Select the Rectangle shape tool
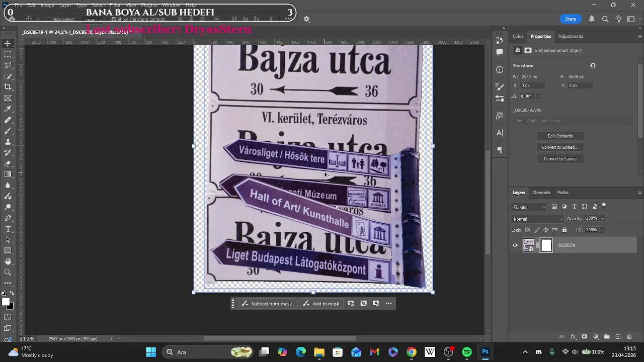The image size is (644, 362). pyautogui.click(x=8, y=250)
